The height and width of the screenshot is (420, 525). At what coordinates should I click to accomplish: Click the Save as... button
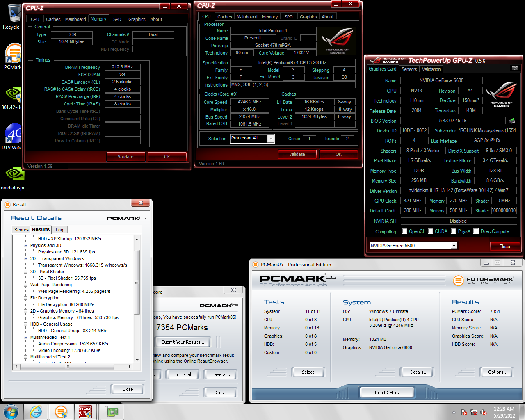click(x=221, y=374)
